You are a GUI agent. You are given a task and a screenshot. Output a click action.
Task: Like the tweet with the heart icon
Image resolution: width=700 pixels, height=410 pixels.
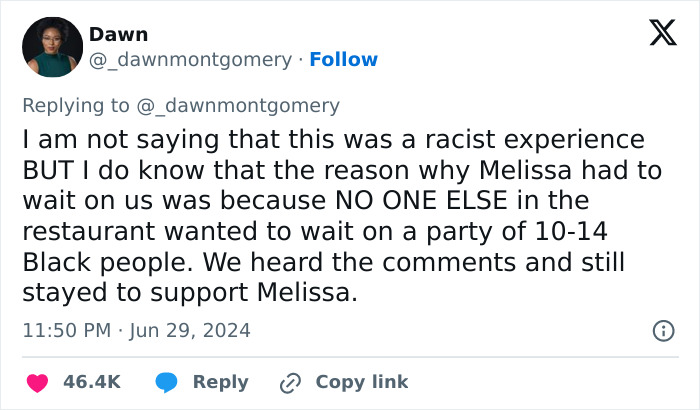pyautogui.click(x=37, y=382)
